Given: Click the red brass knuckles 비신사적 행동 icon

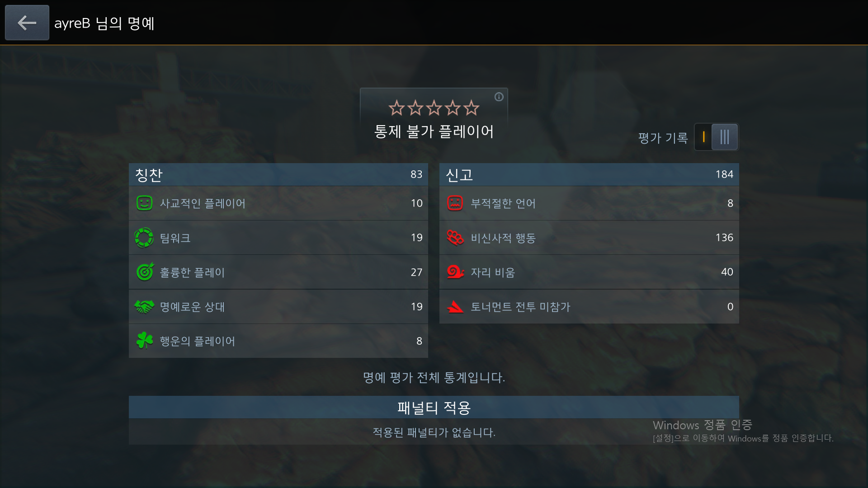Looking at the screenshot, I should [x=455, y=238].
